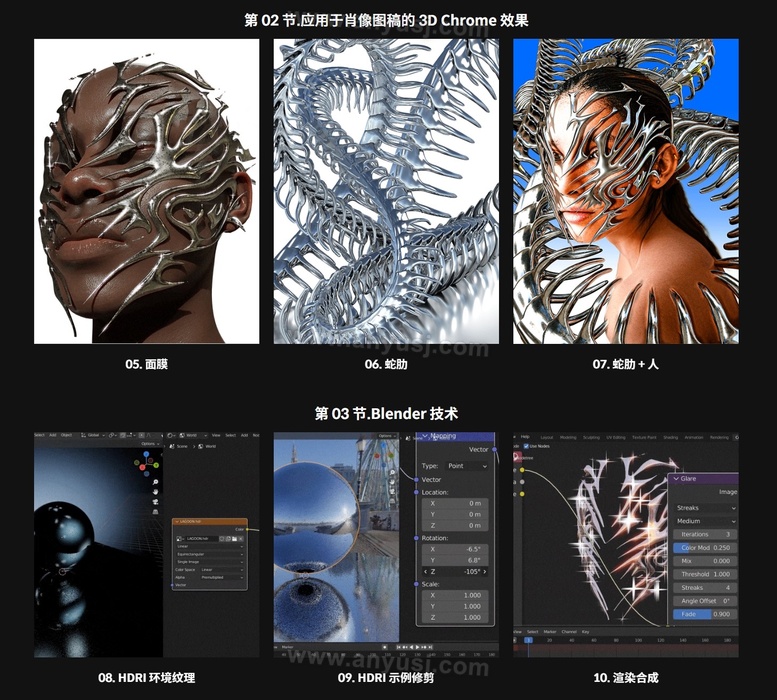Click the Mapping node Vector output socket

coord(495,449)
